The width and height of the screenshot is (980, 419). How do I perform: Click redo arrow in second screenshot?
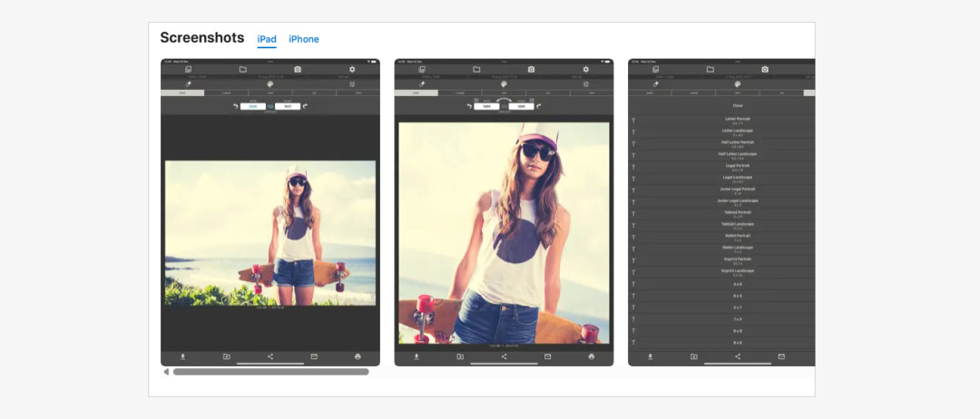(x=539, y=106)
